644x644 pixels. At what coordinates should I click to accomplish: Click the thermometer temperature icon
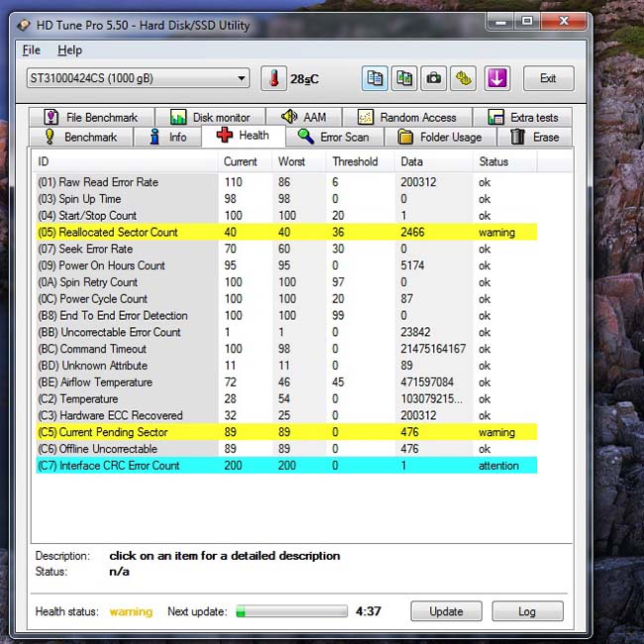tap(273, 78)
